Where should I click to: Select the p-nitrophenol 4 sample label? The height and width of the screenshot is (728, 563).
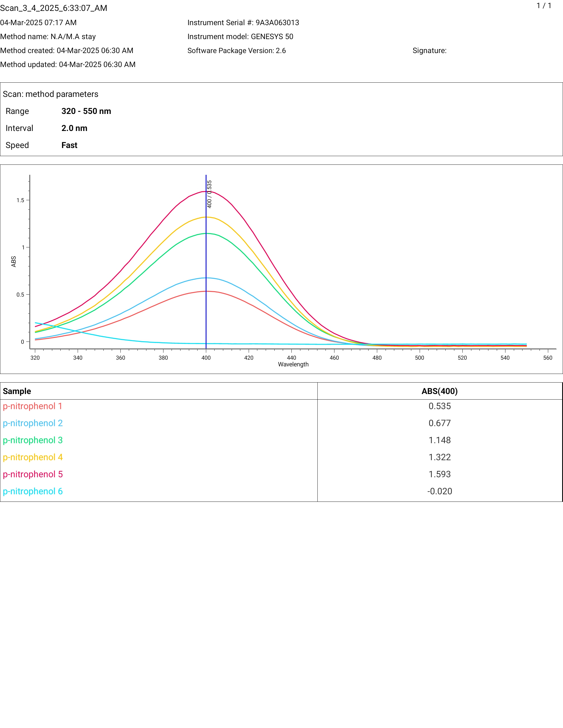point(33,457)
